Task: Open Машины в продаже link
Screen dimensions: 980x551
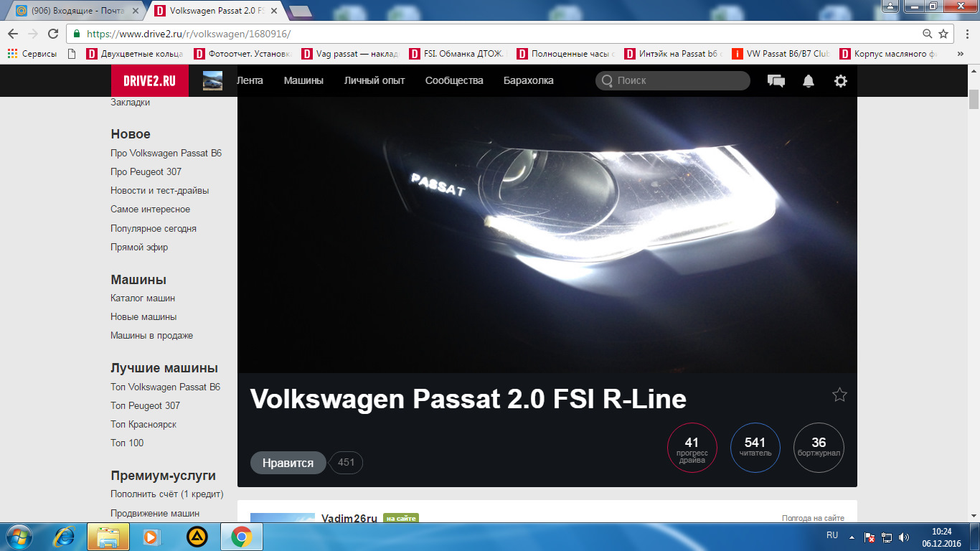Action: pyautogui.click(x=151, y=335)
